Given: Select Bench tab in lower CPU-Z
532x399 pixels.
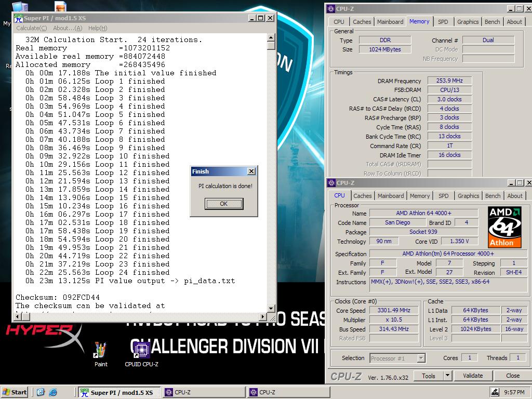Looking at the screenshot, I should (x=493, y=196).
